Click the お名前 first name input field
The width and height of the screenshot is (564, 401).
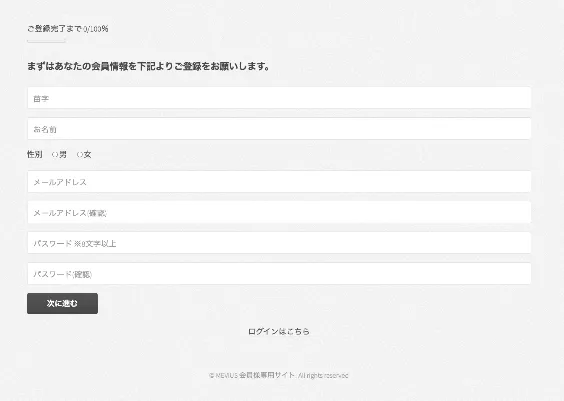coord(279,129)
